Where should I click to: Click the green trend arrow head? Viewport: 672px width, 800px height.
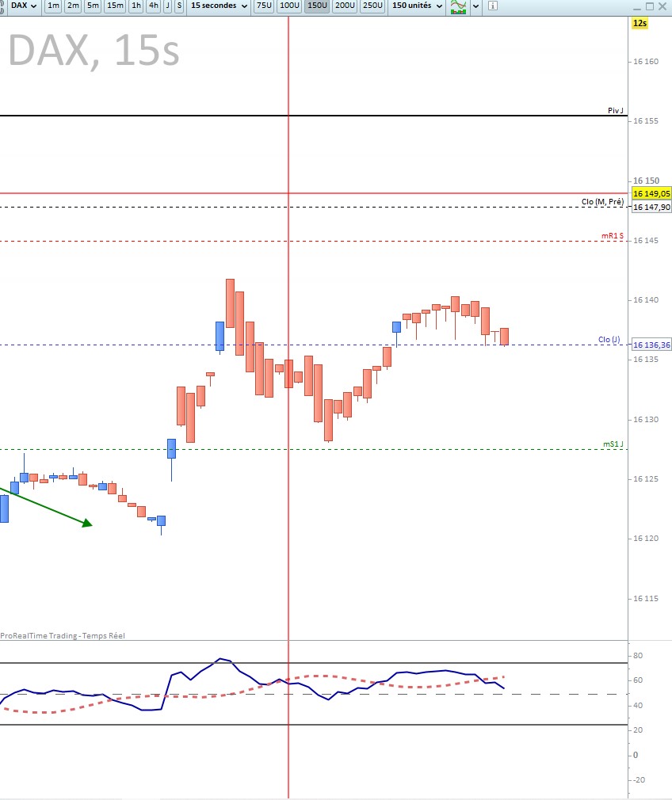click(x=88, y=523)
